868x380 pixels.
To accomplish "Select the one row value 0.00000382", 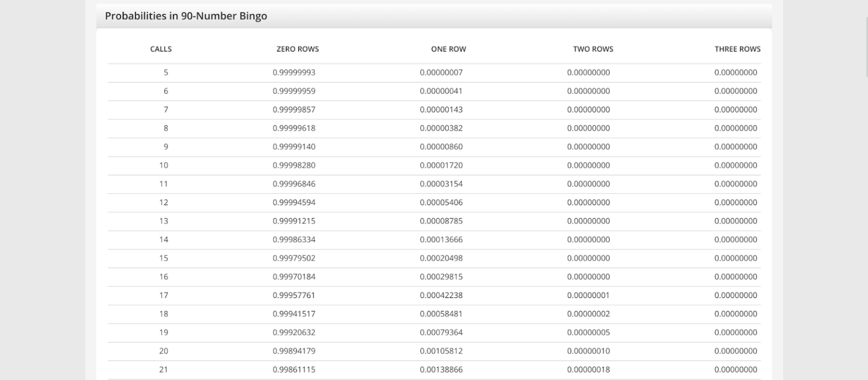I will click(x=441, y=128).
